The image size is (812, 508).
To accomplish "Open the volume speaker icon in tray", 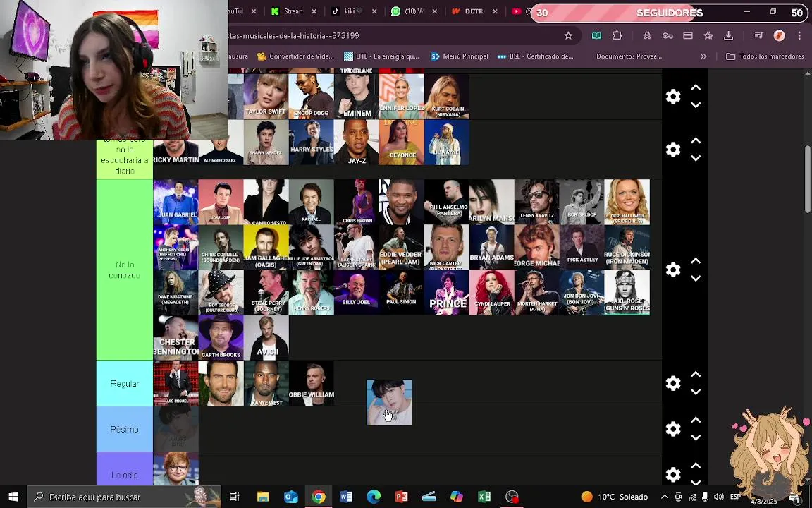I will click(x=719, y=497).
